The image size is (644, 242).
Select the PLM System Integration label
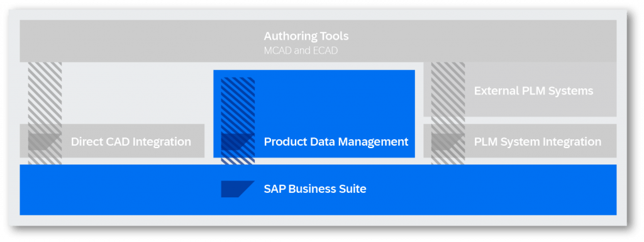click(538, 142)
